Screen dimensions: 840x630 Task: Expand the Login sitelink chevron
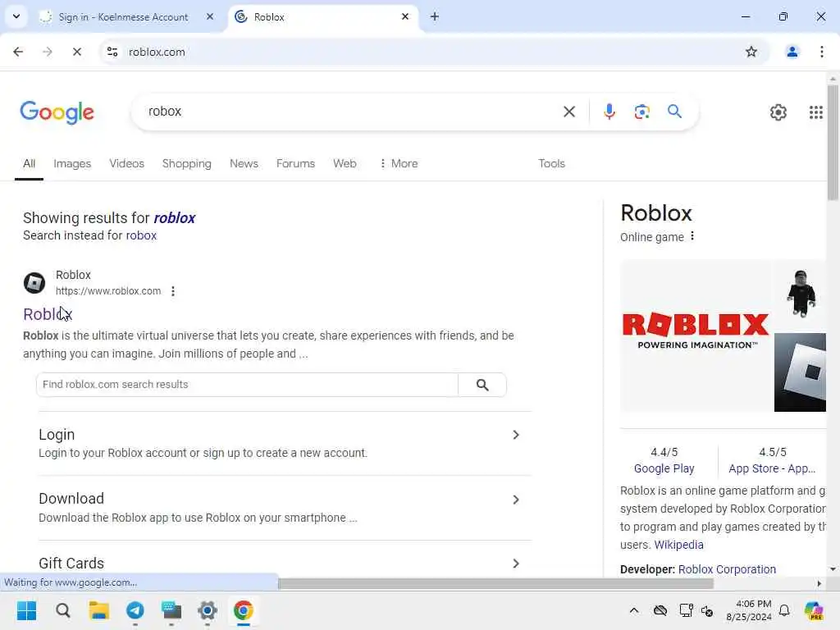pyautogui.click(x=515, y=435)
